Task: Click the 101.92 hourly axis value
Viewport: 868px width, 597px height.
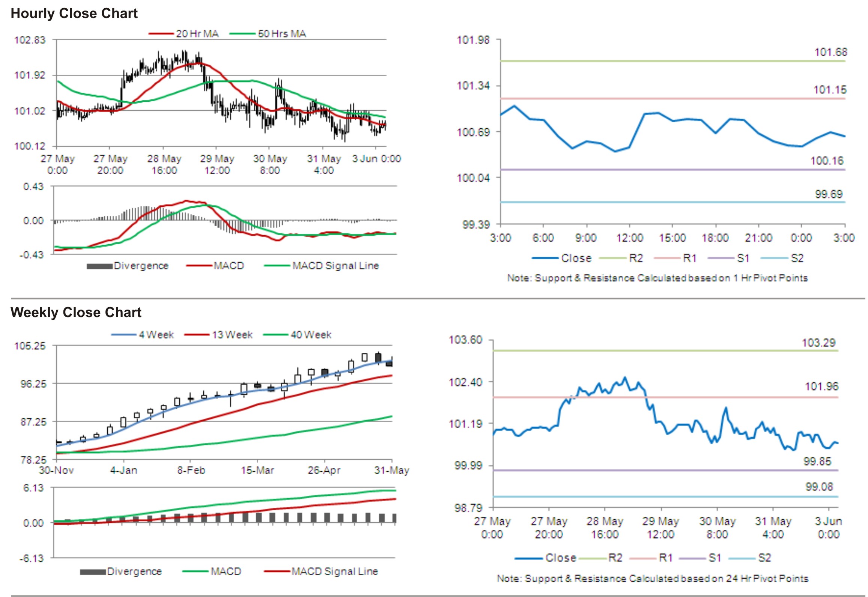Action: click(30, 75)
